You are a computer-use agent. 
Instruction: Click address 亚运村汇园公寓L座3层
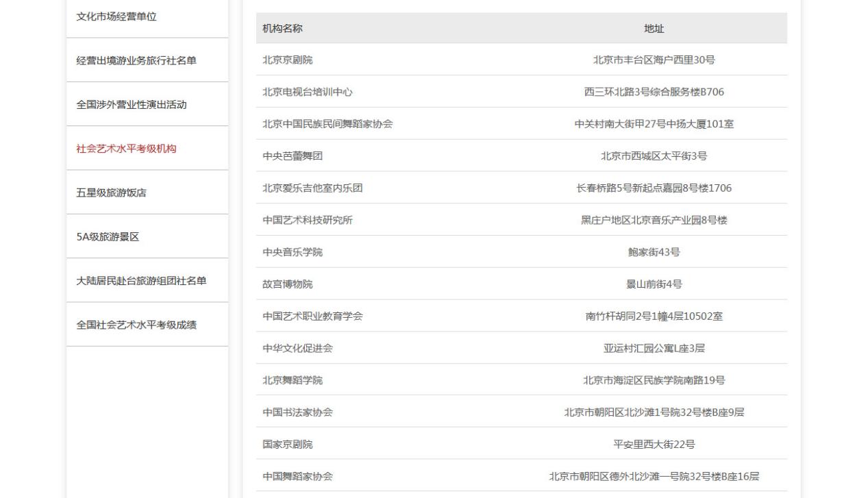click(654, 348)
